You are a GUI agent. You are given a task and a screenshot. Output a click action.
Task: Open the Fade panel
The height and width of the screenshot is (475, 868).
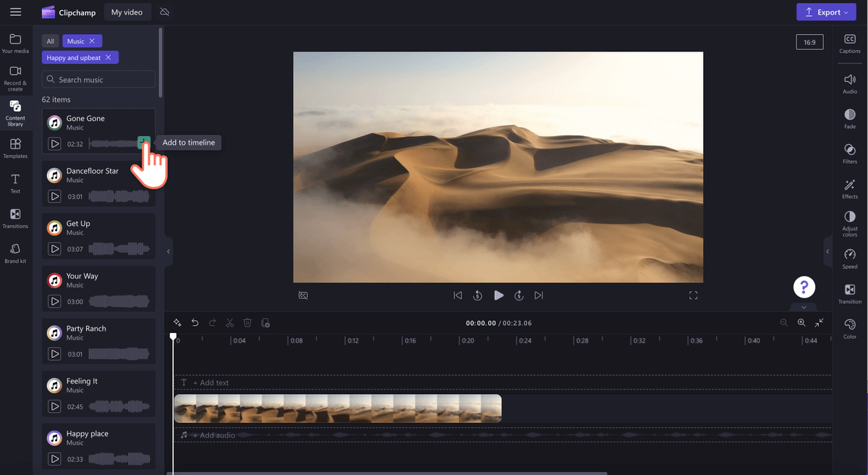[x=849, y=117]
